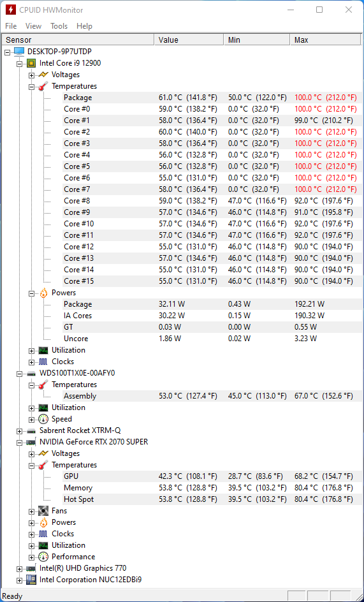The height and width of the screenshot is (602, 364).
Task: Click the CPU Clocks waveform icon
Action: [43, 362]
